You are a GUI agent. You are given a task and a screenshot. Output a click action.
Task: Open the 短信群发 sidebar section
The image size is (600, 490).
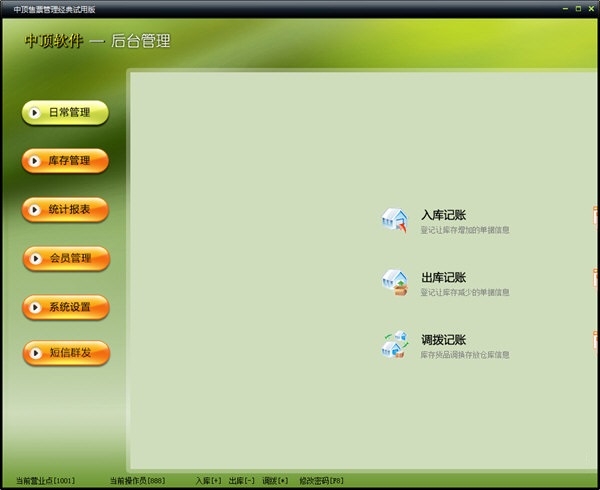click(66, 353)
